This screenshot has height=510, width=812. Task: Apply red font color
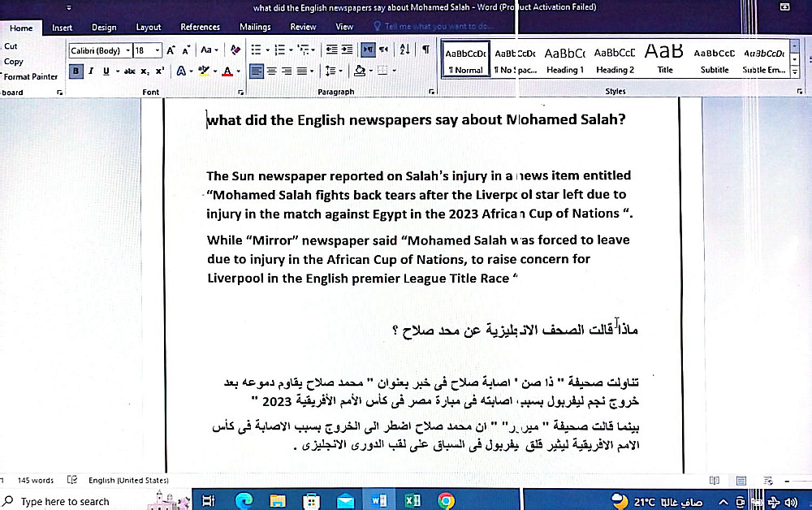[227, 71]
